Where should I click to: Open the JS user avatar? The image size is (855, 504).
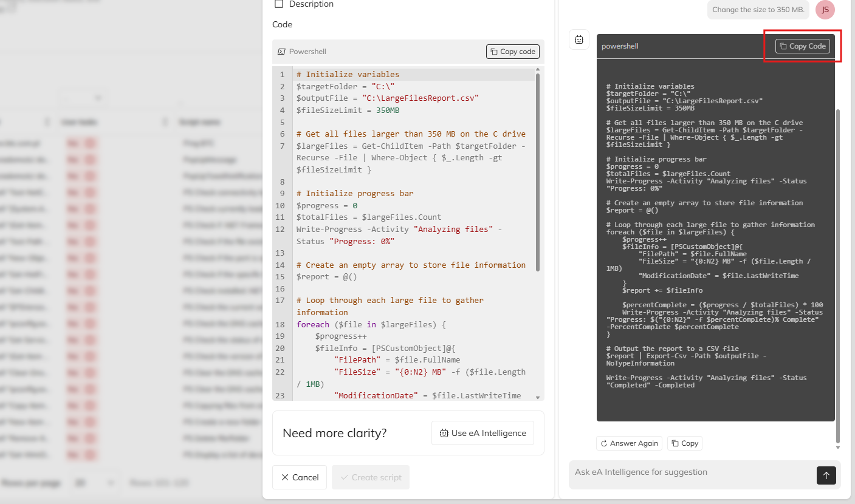tap(825, 10)
